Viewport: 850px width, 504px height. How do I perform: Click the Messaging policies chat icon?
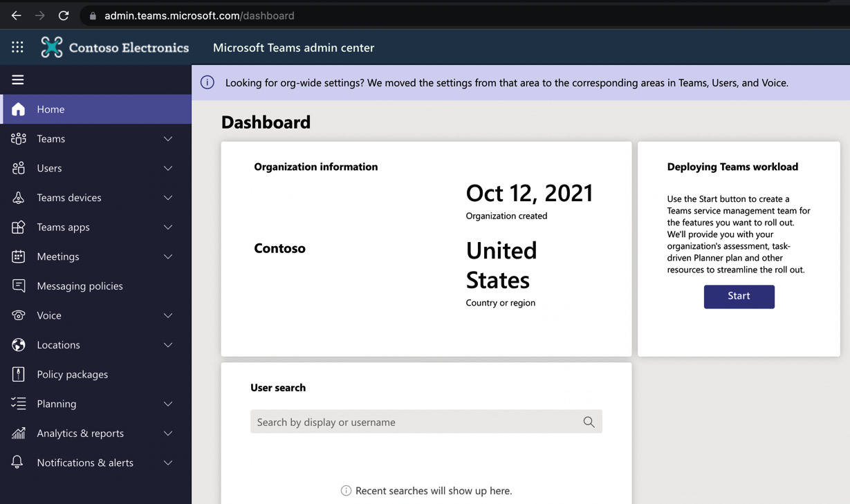tap(19, 286)
